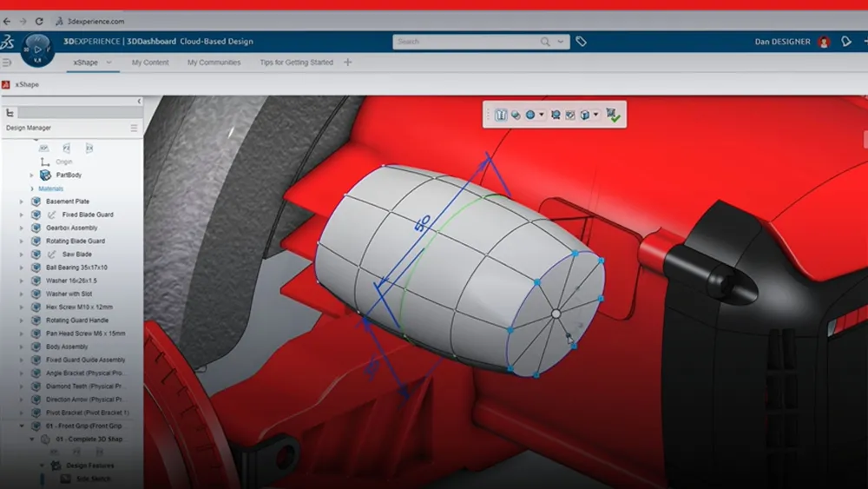Viewport: 868px width, 489px height.
Task: Click the view orientation cube icon
Action: (584, 115)
